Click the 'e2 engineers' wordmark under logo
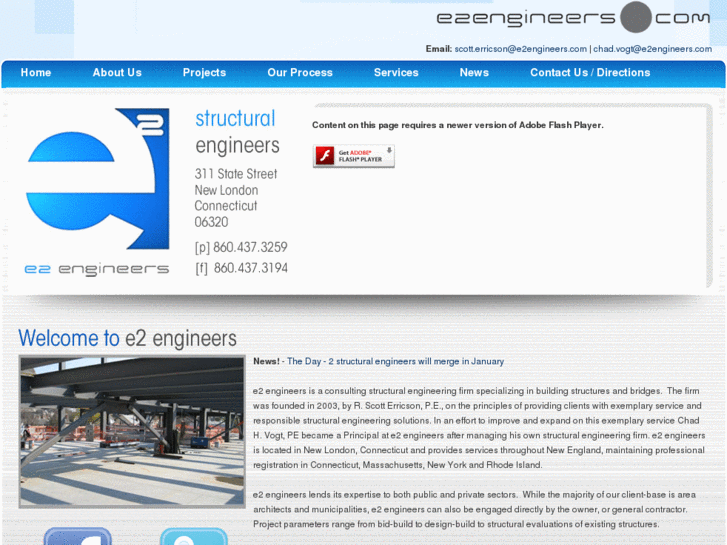The height and width of the screenshot is (545, 727). pos(97,269)
